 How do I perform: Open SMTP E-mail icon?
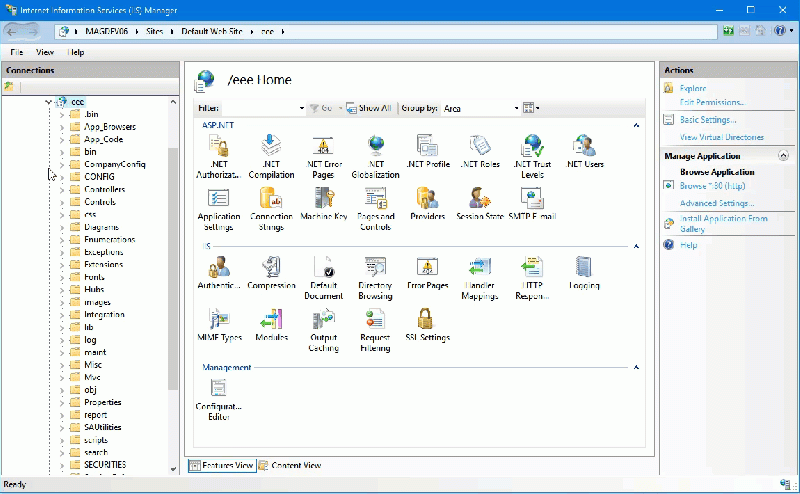click(x=532, y=204)
